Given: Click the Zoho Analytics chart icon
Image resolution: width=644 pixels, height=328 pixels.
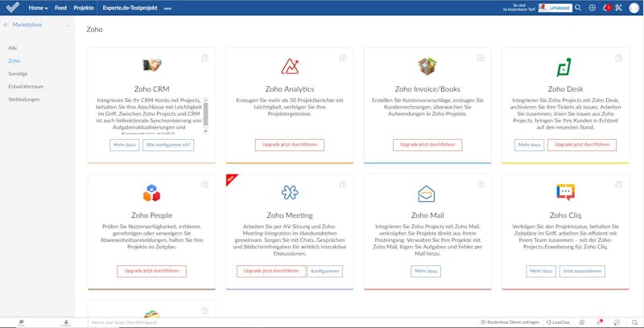Looking at the screenshot, I should pyautogui.click(x=290, y=67).
